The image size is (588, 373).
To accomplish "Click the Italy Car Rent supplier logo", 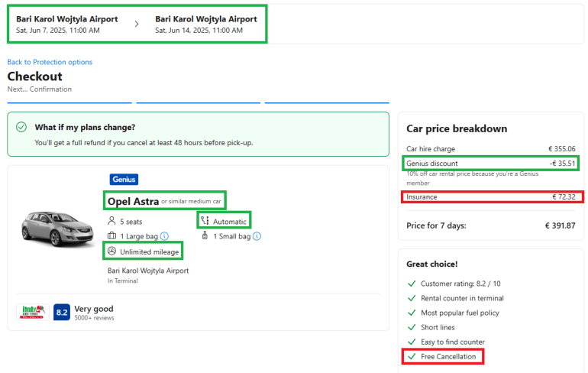I will coord(32,312).
